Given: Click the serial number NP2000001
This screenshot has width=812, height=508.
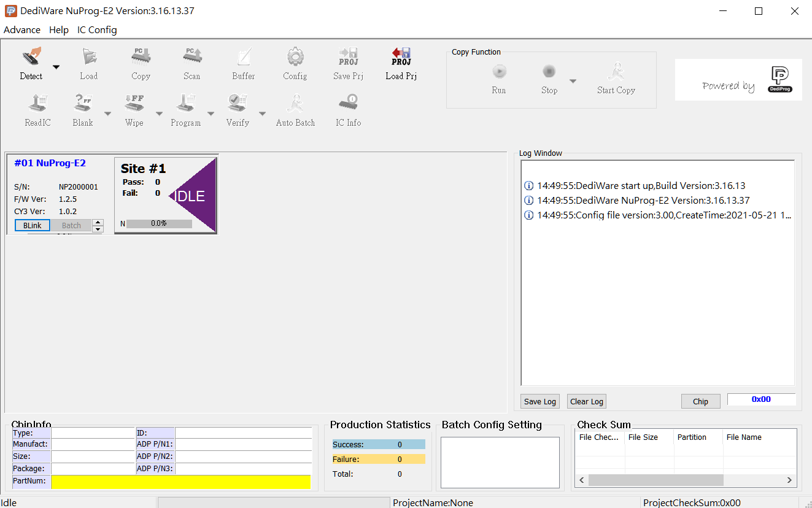Looking at the screenshot, I should tap(78, 187).
